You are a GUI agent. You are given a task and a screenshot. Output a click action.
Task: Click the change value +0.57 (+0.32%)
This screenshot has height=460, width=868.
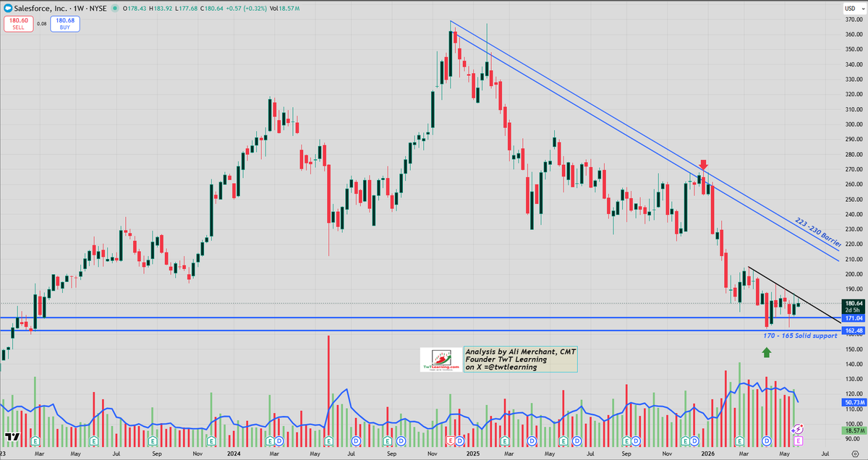click(247, 9)
